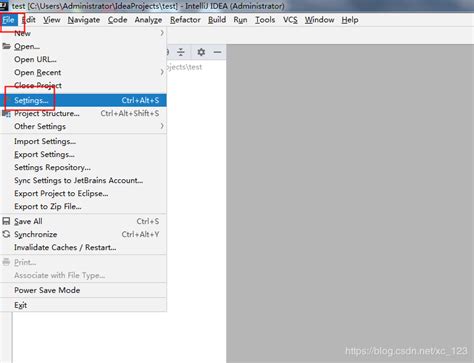Expand the New submenu

point(83,33)
